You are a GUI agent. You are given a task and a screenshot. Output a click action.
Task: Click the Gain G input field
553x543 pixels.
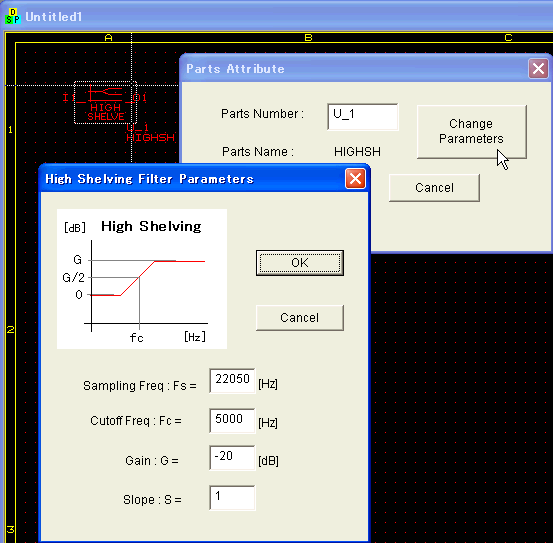click(x=232, y=458)
